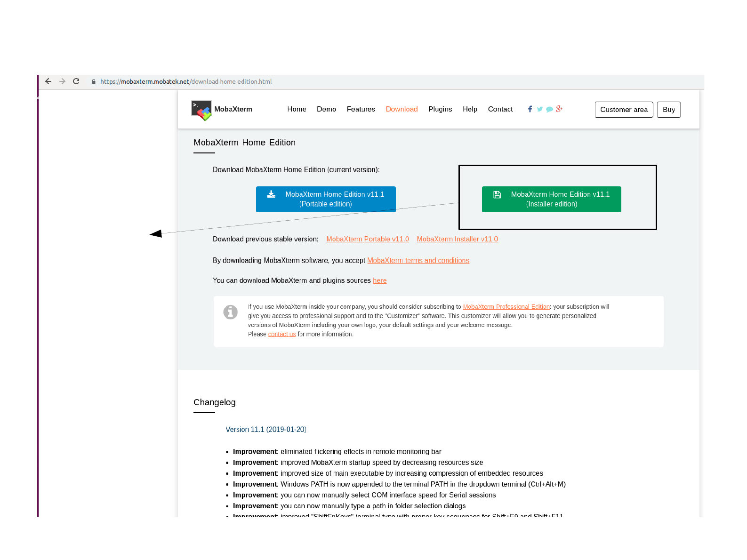Click the browser forward arrow
The height and width of the screenshot is (560, 747).
pos(62,81)
